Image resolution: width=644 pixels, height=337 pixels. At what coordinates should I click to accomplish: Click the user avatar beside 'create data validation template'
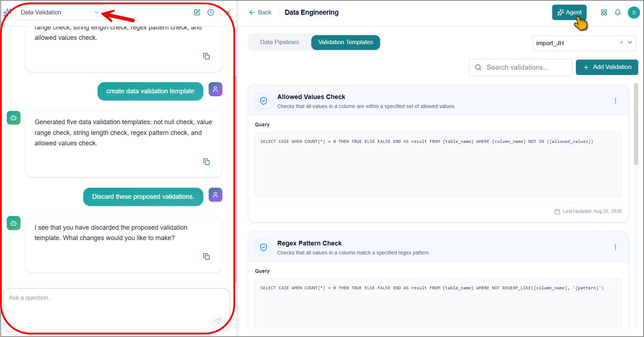(x=216, y=89)
